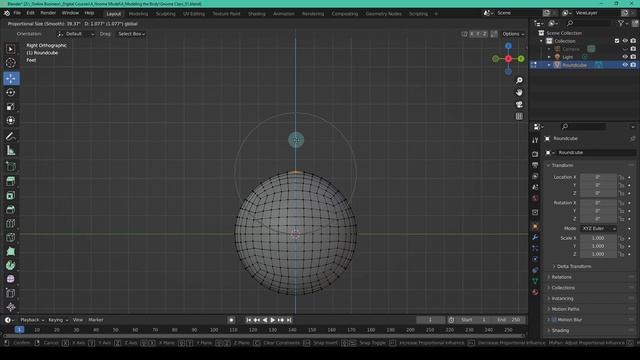Open the Object Data green triangle tab
The width and height of the screenshot is (640, 360).
point(535,281)
